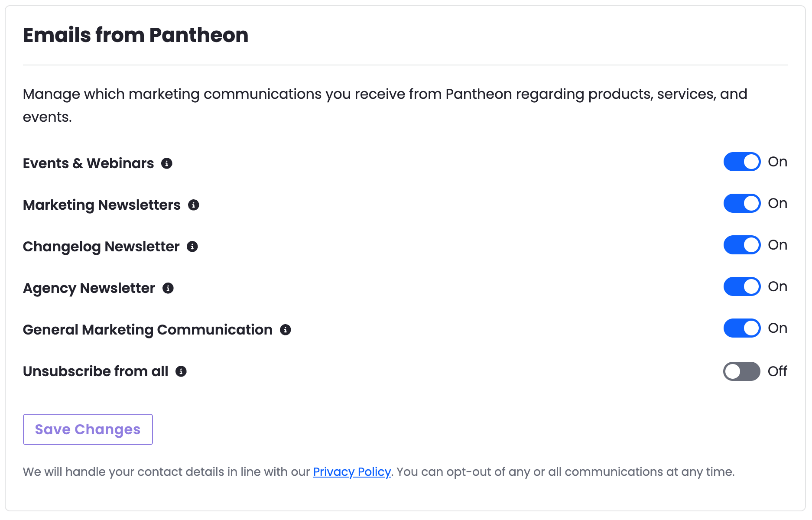Click the "Unsubscribe from all" label text
This screenshot has width=812, height=520.
pos(96,371)
